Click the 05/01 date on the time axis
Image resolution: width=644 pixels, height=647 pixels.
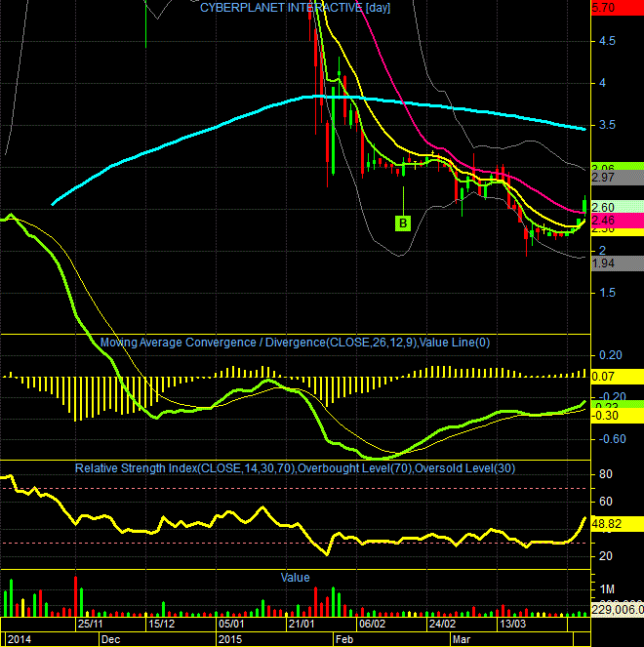click(x=231, y=624)
